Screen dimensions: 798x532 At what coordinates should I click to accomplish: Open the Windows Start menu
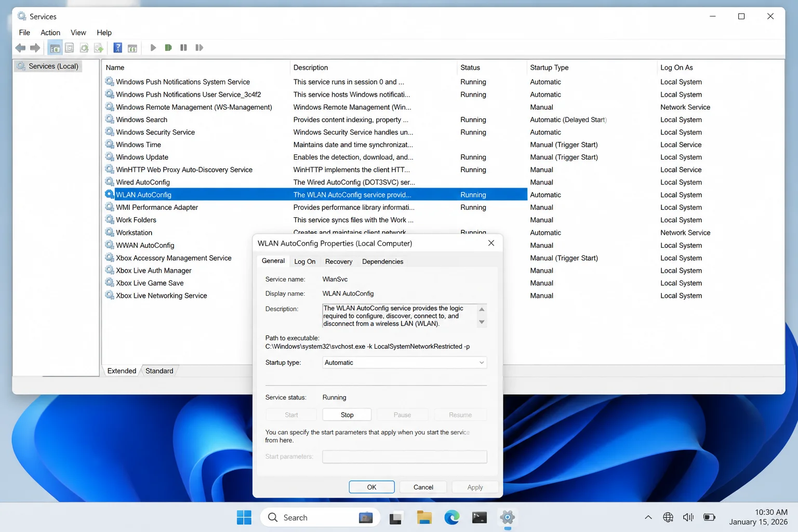(x=244, y=517)
